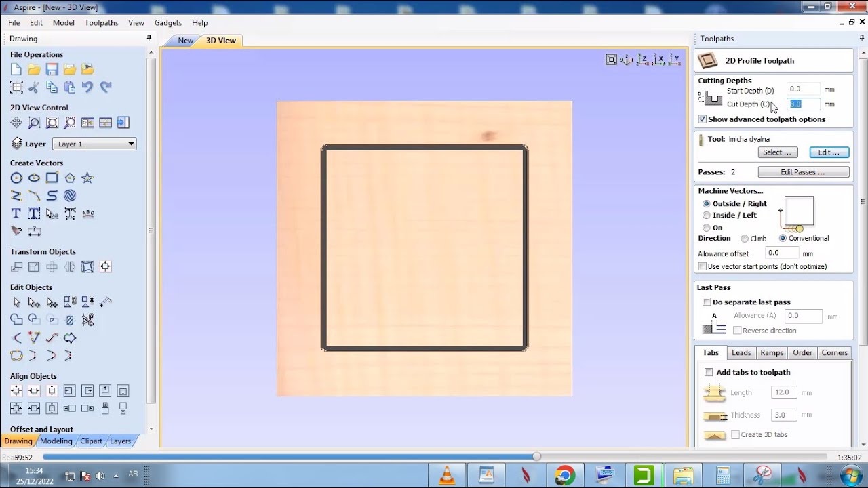Click the Zoom to selection icon
Screen dimensions: 868x488
pyautogui.click(x=69, y=123)
